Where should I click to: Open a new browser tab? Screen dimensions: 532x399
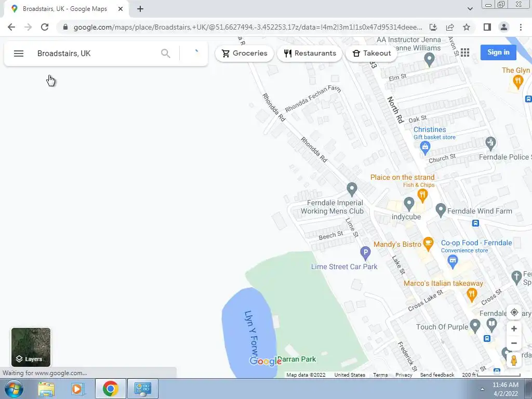[140, 9]
